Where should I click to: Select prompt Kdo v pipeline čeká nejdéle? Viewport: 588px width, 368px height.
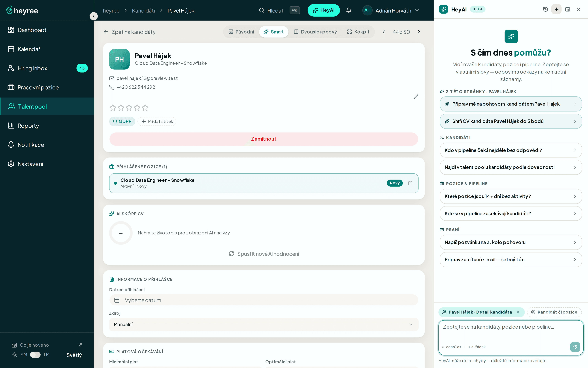point(511,150)
